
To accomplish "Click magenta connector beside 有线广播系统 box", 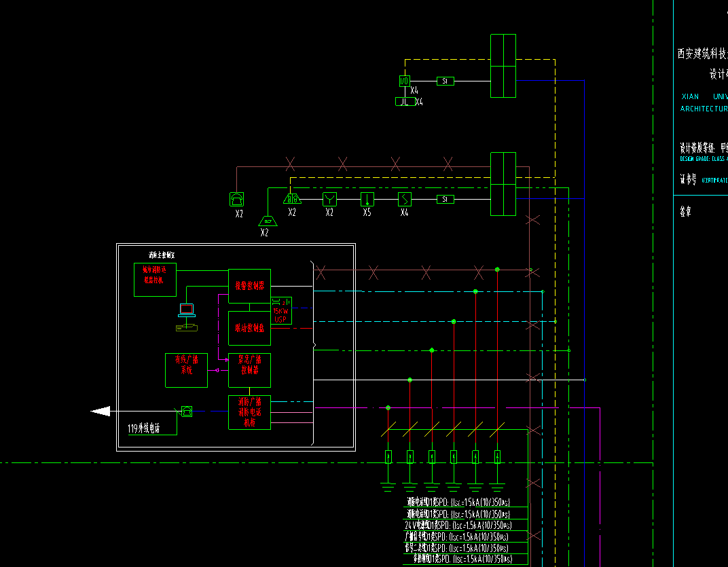I will (217, 370).
